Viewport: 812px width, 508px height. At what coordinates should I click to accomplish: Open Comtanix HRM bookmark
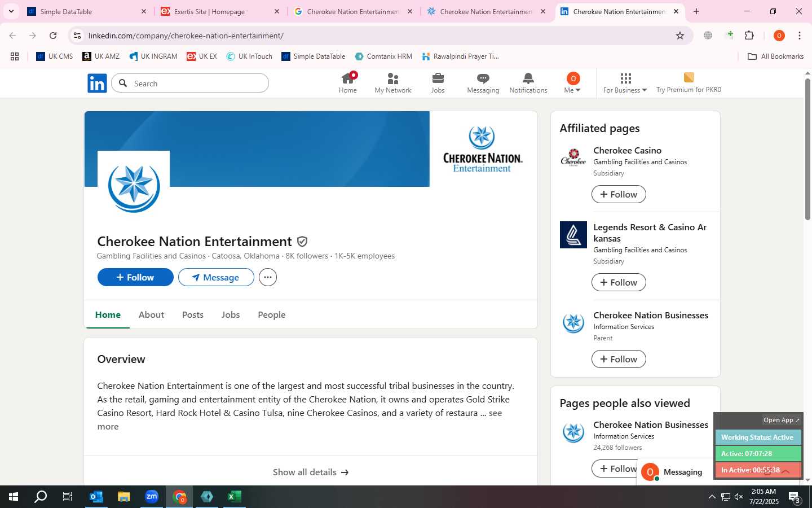(383, 56)
